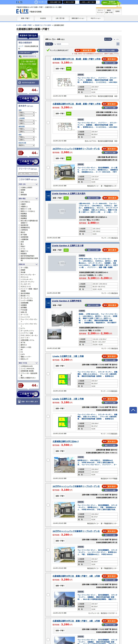Open the 価格 上限なし dropdown
This screenshot has height=644, width=138.
(27, 115)
